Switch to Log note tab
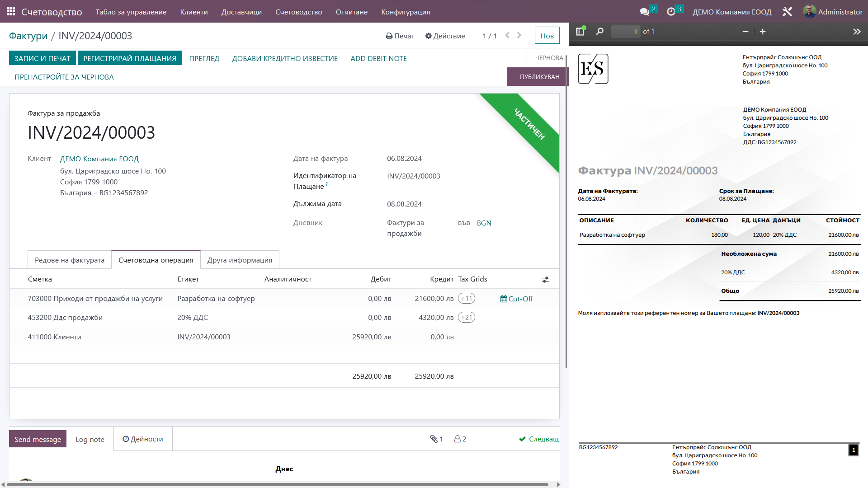Viewport: 868px width, 488px height. [90, 439]
